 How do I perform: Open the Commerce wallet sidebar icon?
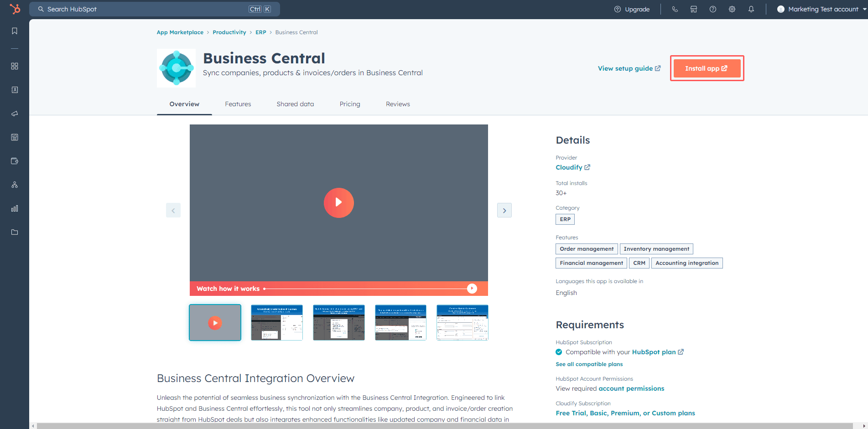[x=15, y=161]
